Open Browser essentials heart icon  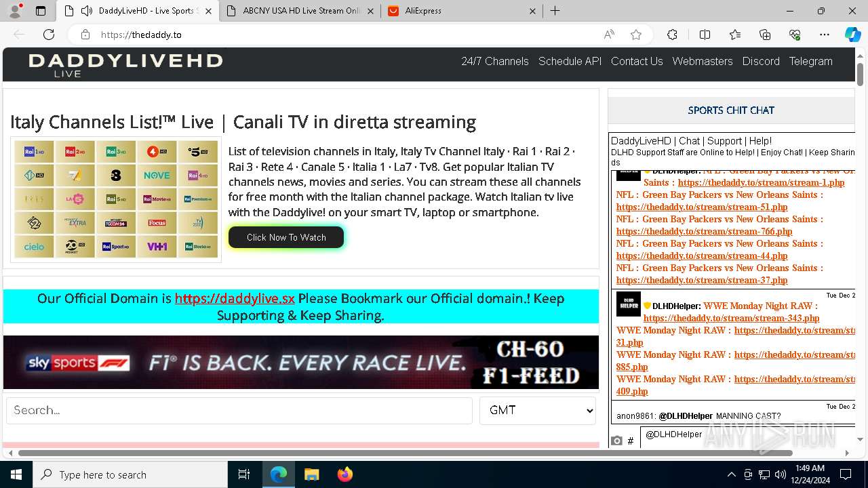pyautogui.click(x=795, y=35)
